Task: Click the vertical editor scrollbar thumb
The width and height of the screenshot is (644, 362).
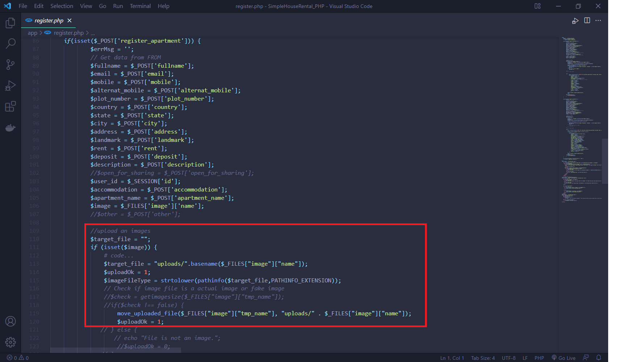Action: pyautogui.click(x=605, y=161)
